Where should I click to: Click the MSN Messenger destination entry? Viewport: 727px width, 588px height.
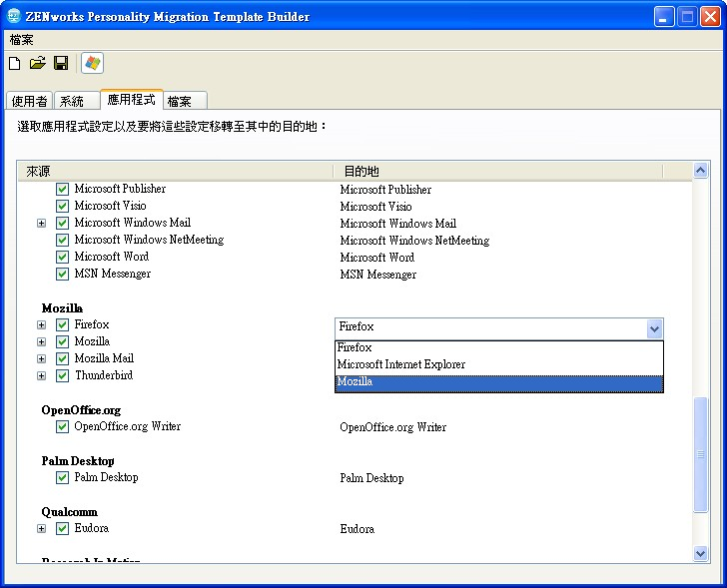(377, 275)
